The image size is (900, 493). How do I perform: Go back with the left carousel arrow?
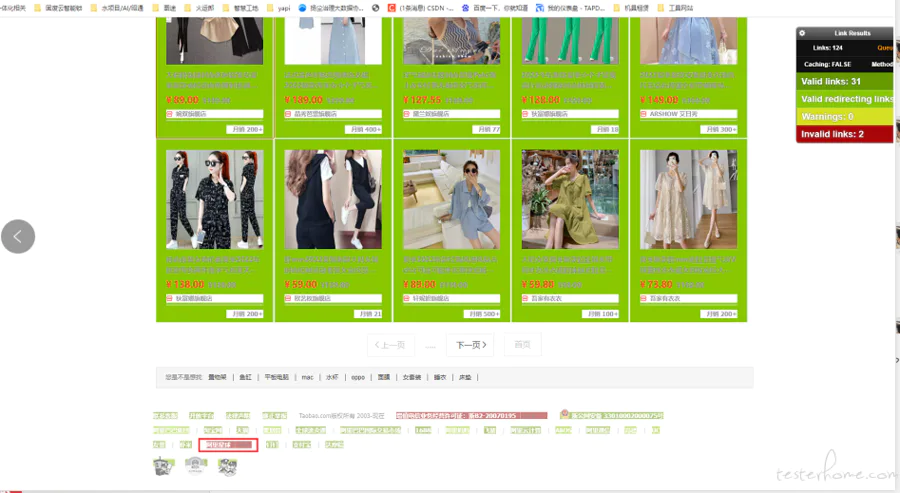click(18, 236)
